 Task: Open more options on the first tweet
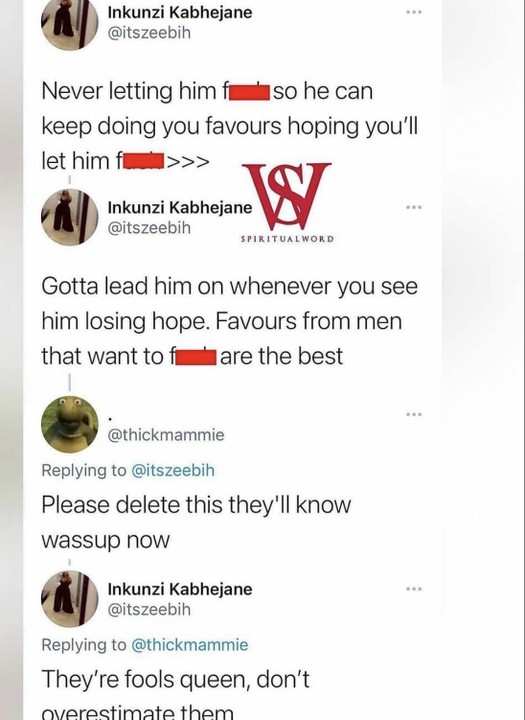pos(414,12)
